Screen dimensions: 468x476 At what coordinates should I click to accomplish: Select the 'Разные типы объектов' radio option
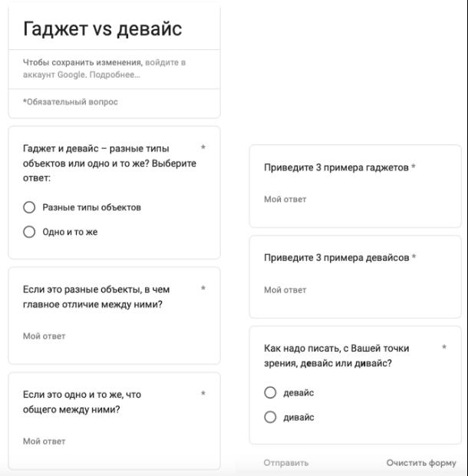coord(29,207)
